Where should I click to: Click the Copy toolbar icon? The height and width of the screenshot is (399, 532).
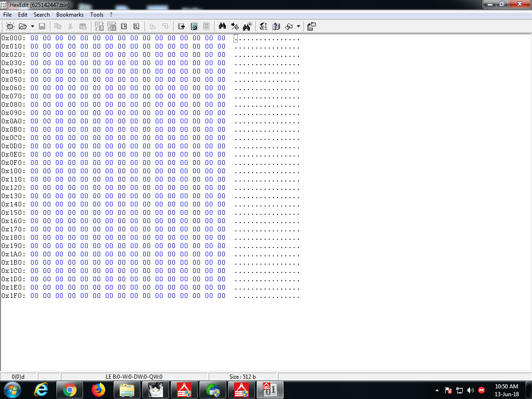pyautogui.click(x=58, y=26)
